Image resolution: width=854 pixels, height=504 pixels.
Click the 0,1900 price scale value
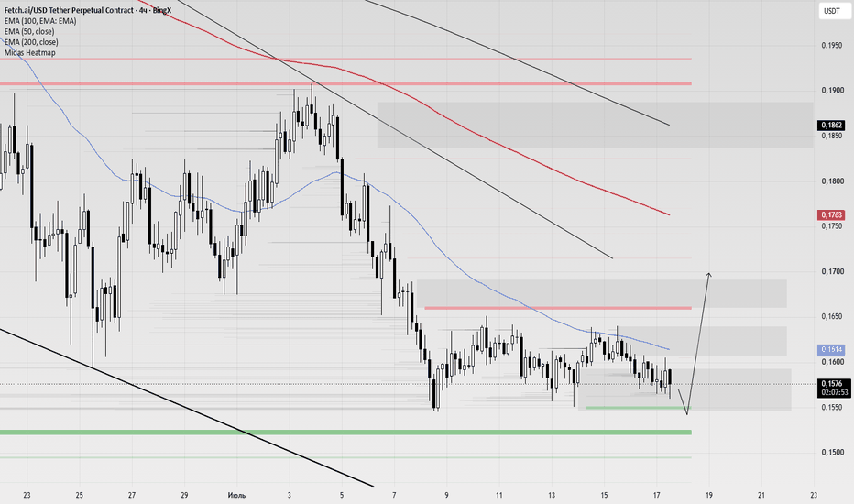832,91
